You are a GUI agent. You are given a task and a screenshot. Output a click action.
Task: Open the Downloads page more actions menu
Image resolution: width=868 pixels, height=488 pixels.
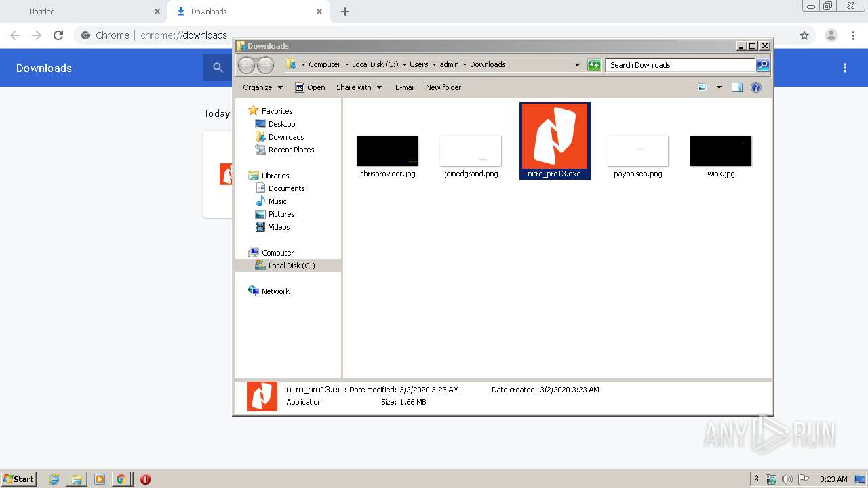point(845,68)
